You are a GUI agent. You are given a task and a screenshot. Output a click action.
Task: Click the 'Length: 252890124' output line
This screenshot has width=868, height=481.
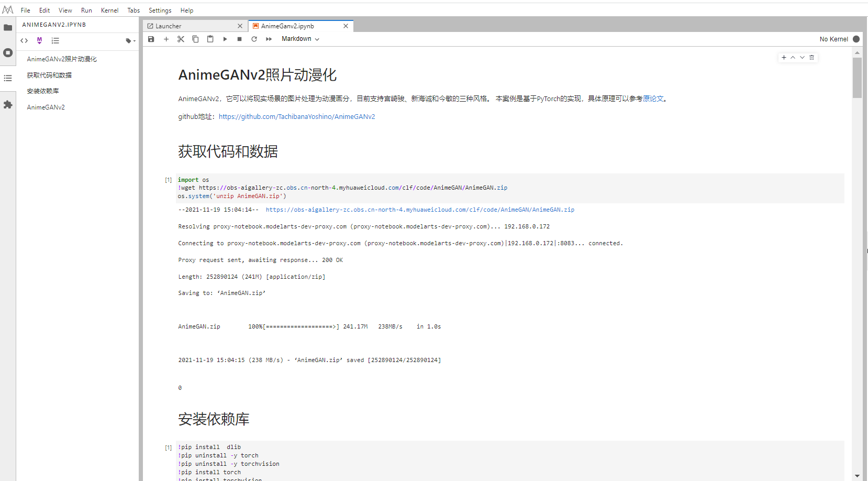tap(252, 277)
